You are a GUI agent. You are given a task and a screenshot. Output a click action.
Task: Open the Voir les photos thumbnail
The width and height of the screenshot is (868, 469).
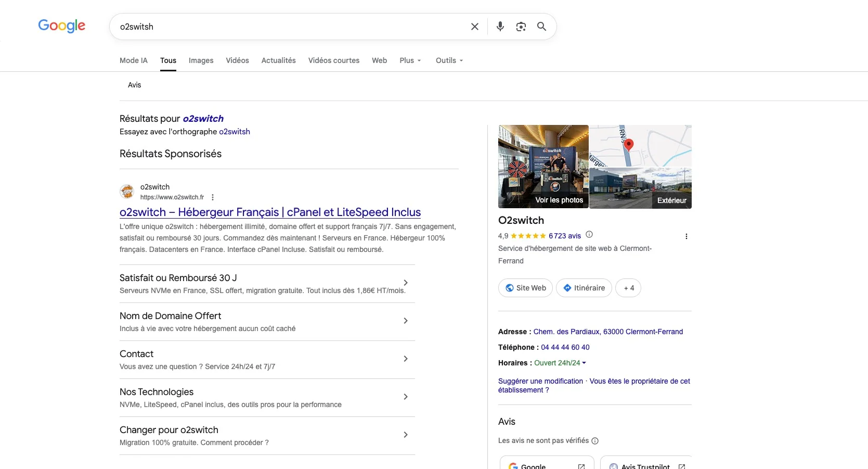tap(543, 167)
